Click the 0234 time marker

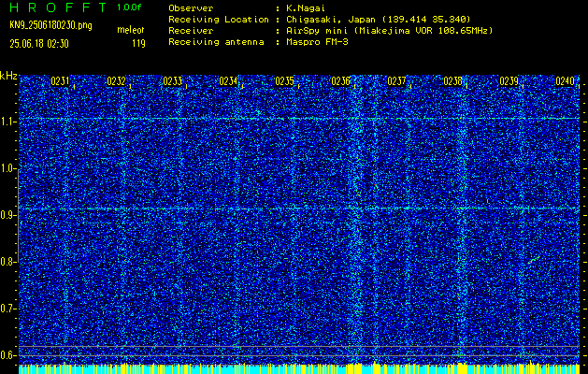pos(228,81)
